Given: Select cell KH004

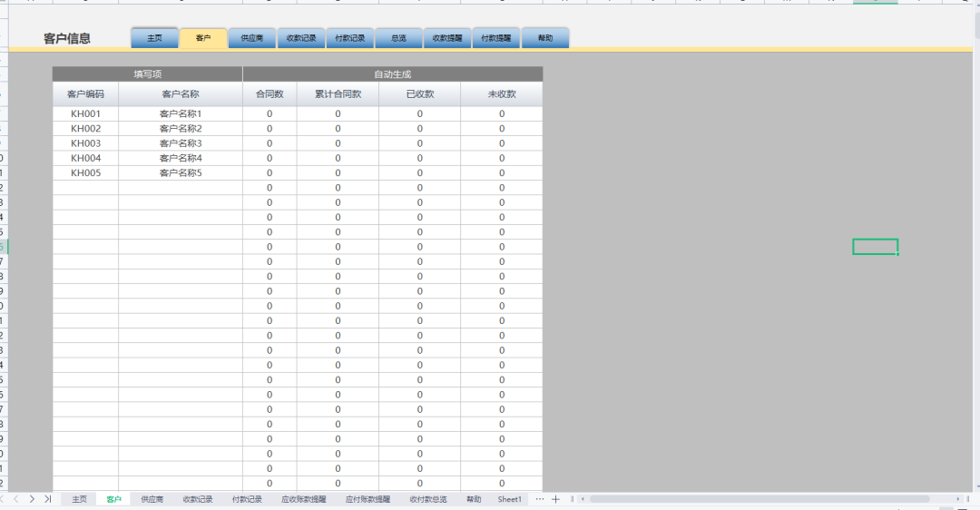Looking at the screenshot, I should 85,158.
